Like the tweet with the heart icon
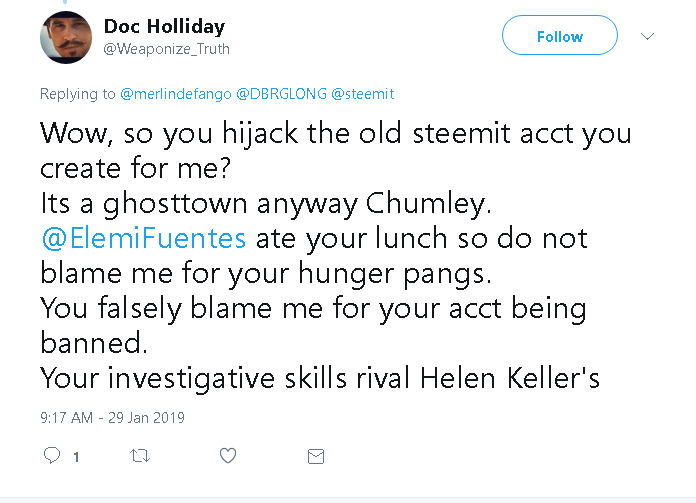Image resolution: width=696 pixels, height=503 pixels. [227, 456]
